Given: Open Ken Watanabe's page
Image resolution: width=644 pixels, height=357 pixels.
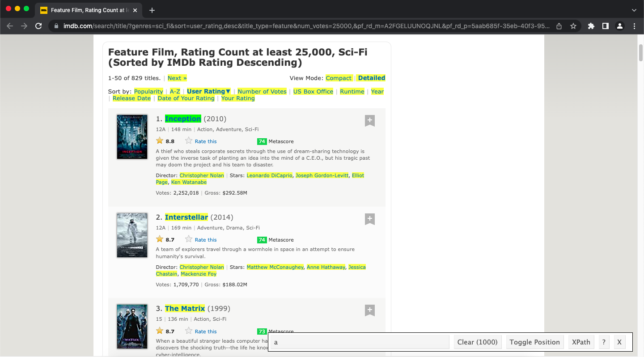Looking at the screenshot, I should pos(189,182).
